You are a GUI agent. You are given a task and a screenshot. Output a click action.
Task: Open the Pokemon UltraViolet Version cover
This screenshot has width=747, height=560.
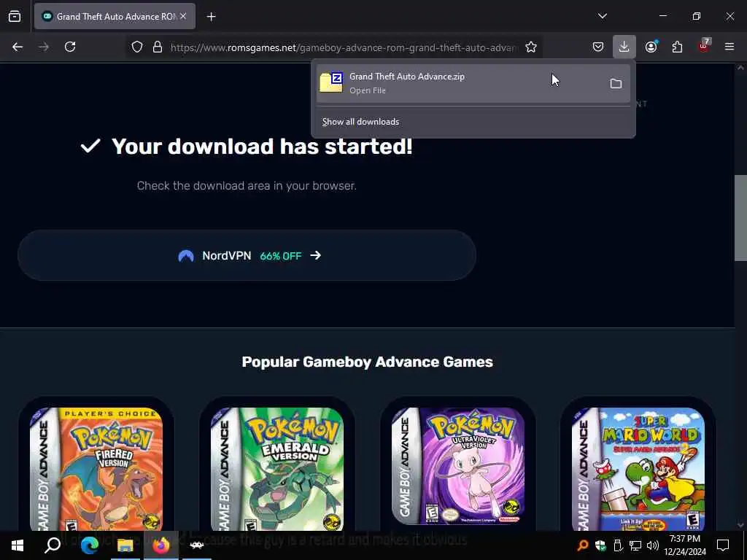pos(458,466)
